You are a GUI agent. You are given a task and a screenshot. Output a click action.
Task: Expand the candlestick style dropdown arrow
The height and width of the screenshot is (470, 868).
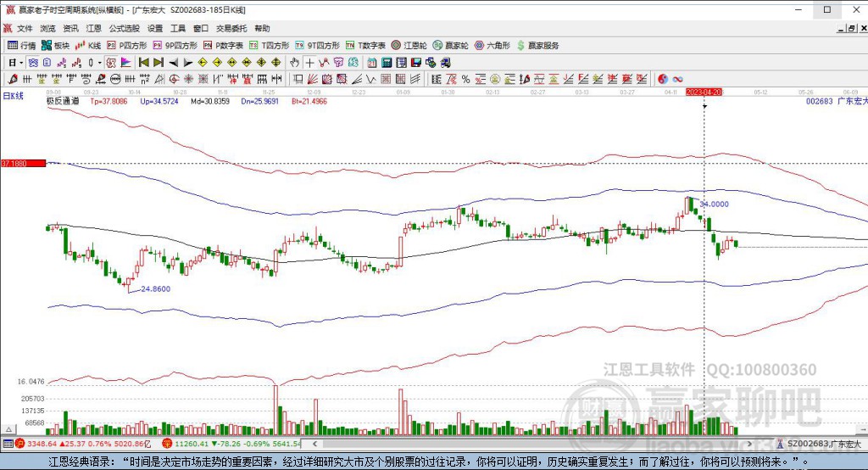(x=100, y=63)
